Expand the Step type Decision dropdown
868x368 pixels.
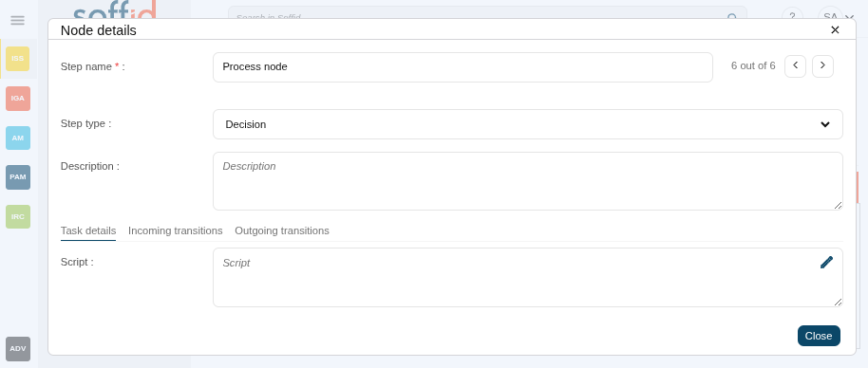(x=528, y=124)
